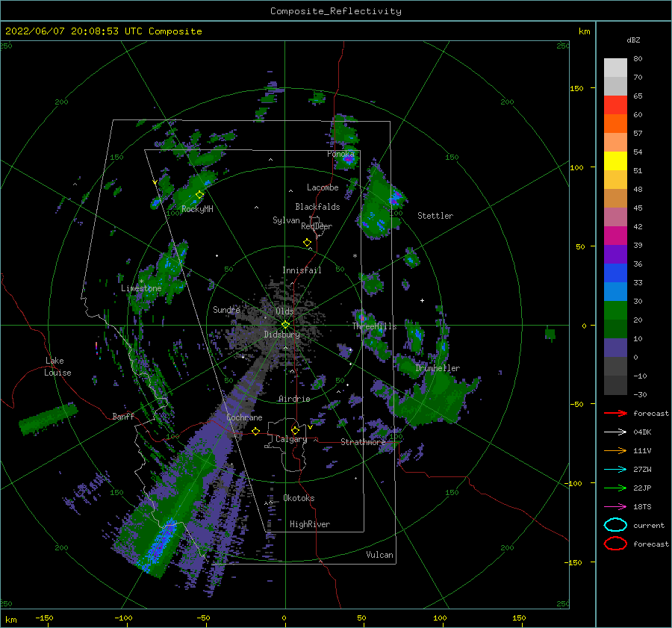The image size is (672, 628).
Task: Click the yellow diamond marker below Cochrane
Action: click(x=256, y=431)
